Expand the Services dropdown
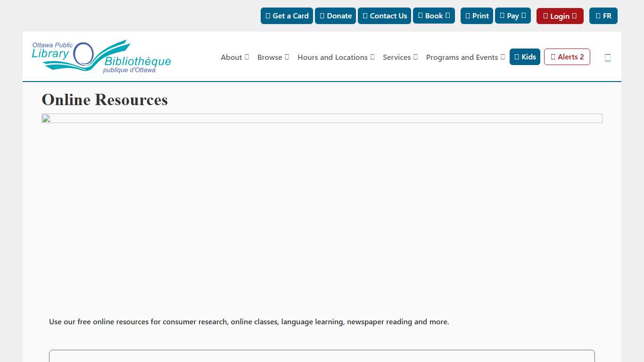This screenshot has width=644, height=362. point(400,57)
